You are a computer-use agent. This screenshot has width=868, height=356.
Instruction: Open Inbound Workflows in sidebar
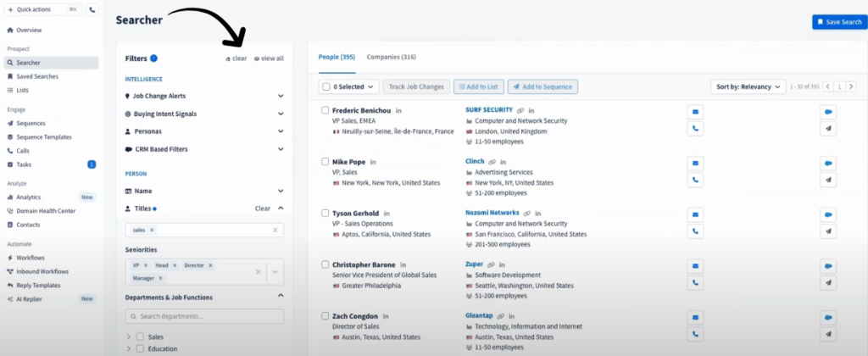42,272
